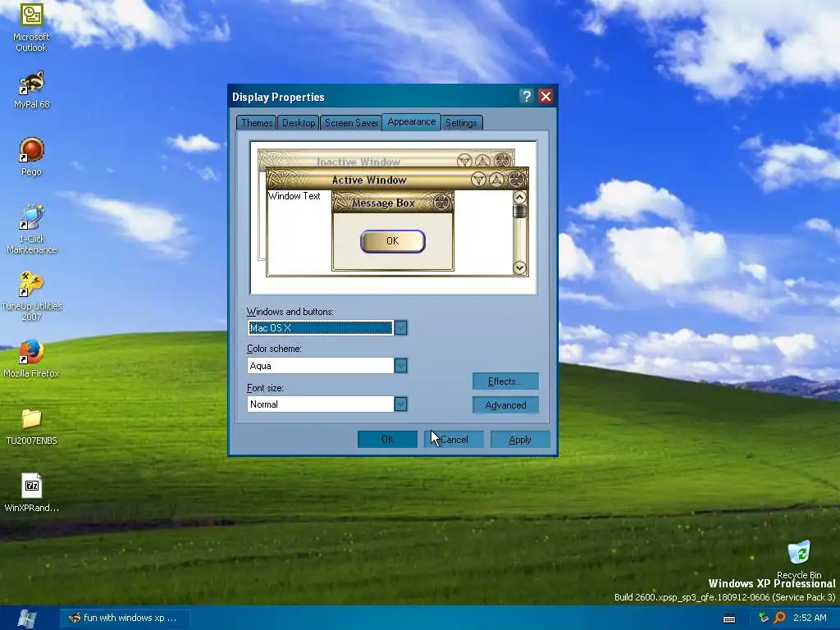
Task: Switch to the Themes tab
Action: click(257, 123)
